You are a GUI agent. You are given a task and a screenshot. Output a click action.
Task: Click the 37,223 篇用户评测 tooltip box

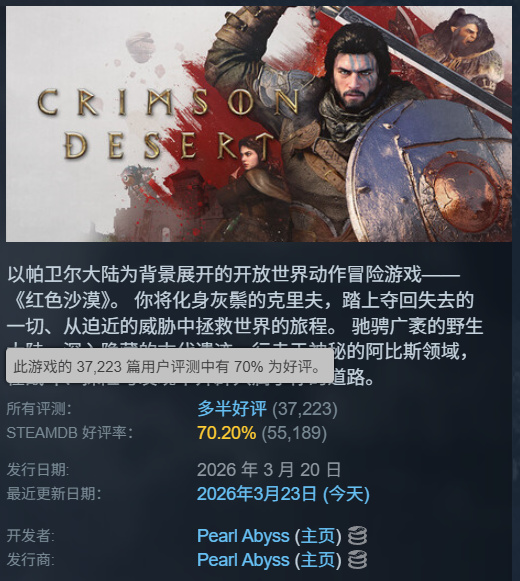point(170,366)
